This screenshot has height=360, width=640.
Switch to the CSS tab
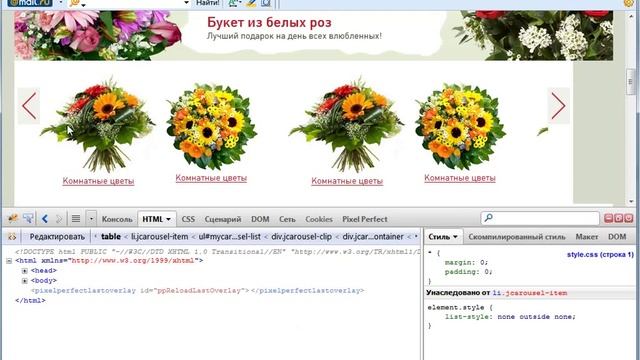[188, 219]
